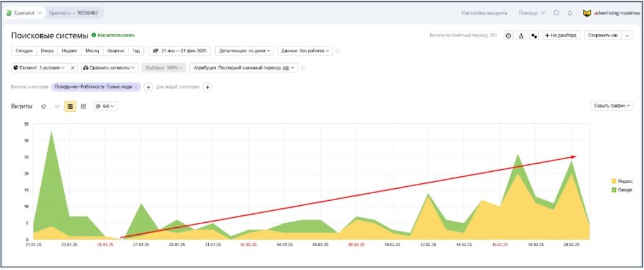The height and width of the screenshot is (270, 644).
Task: Select the stacked area chart view
Action: [x=70, y=106]
